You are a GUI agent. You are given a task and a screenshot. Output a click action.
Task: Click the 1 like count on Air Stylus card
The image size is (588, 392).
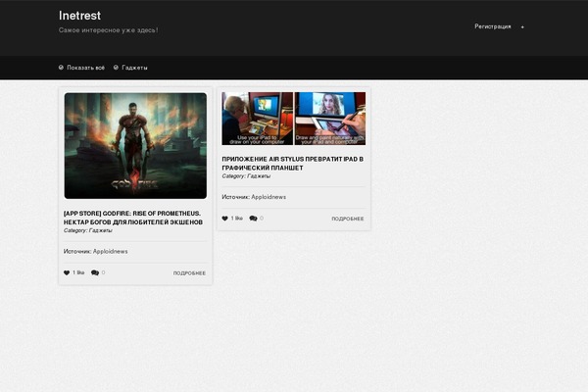coord(236,219)
